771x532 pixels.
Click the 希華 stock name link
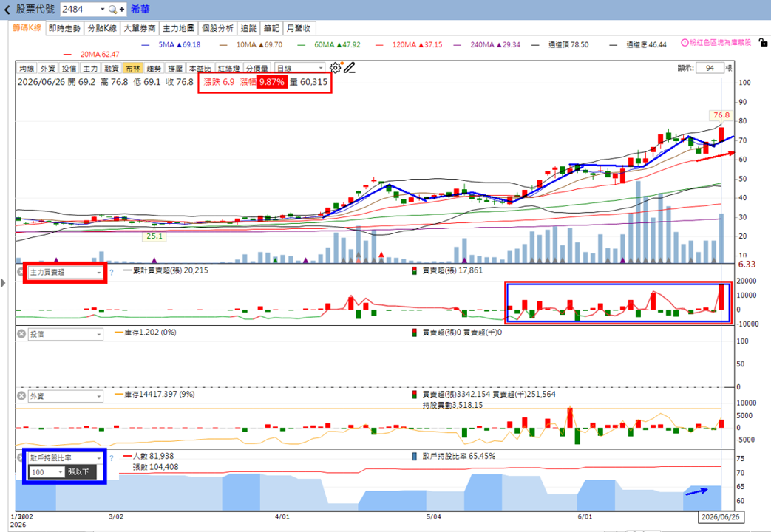140,10
